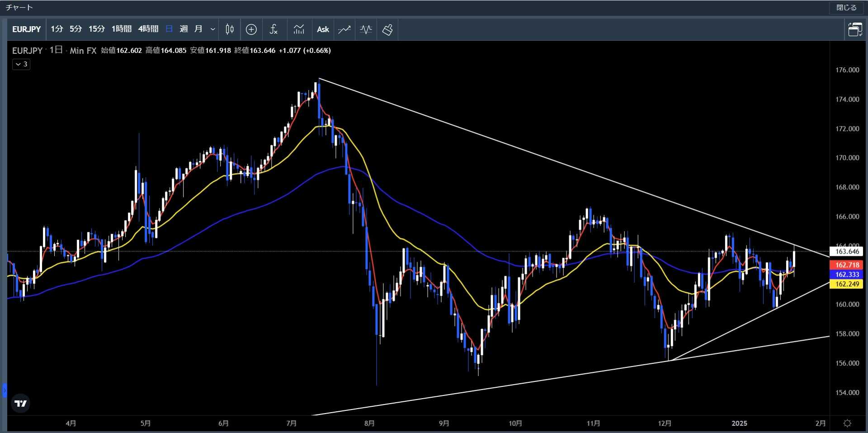Switch to 1時間 timeframe
The width and height of the screenshot is (868, 433).
[122, 29]
